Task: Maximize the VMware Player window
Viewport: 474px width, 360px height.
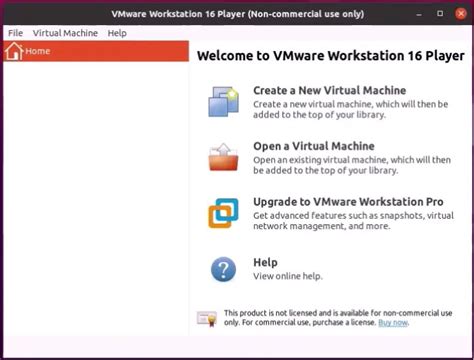Action: [x=440, y=14]
